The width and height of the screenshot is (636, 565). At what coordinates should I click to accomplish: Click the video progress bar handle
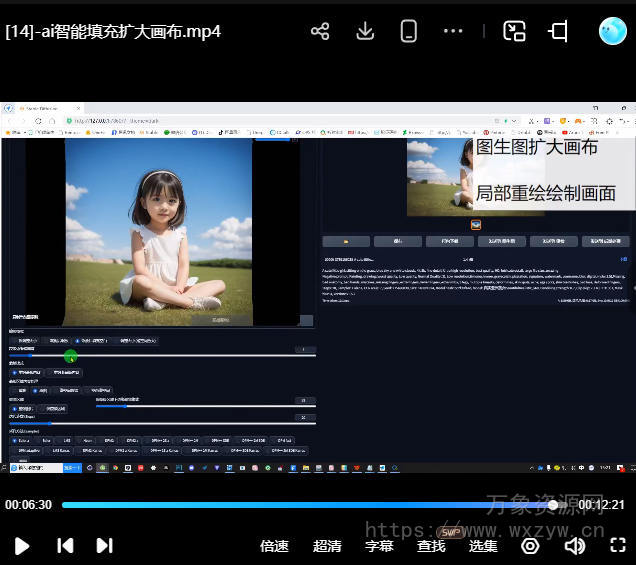[x=553, y=505]
